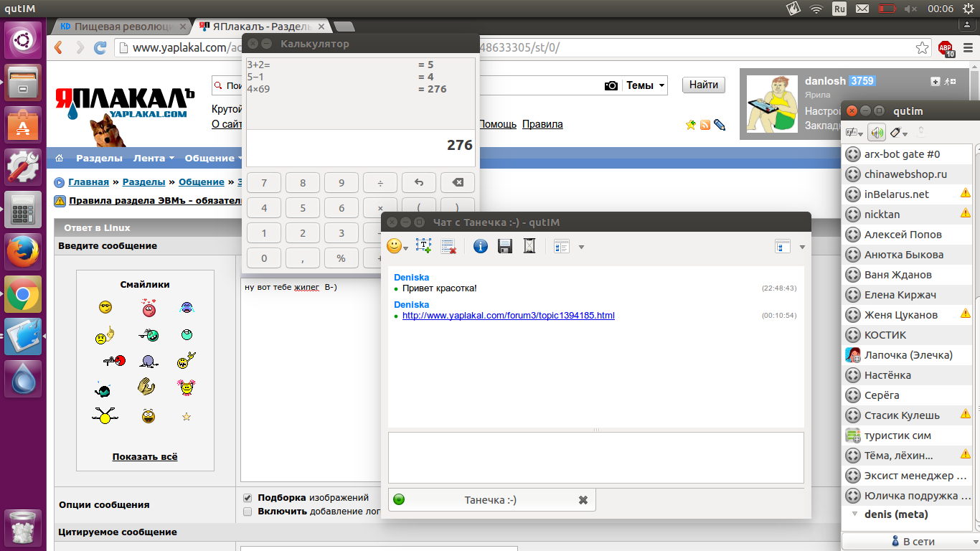Open the Лента menu on Yaplakal

pos(154,159)
